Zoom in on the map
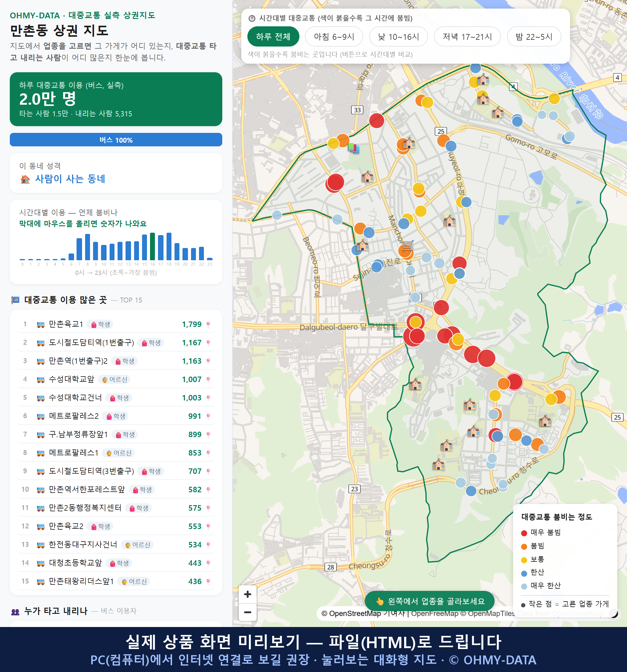 point(247,594)
